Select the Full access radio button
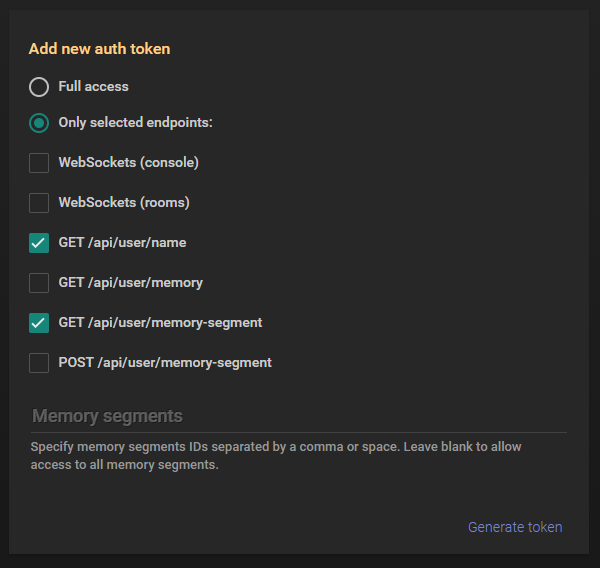 (x=39, y=87)
